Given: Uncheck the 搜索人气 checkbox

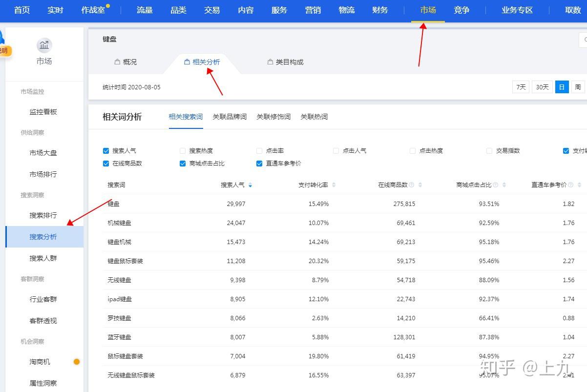Looking at the screenshot, I should coord(106,151).
